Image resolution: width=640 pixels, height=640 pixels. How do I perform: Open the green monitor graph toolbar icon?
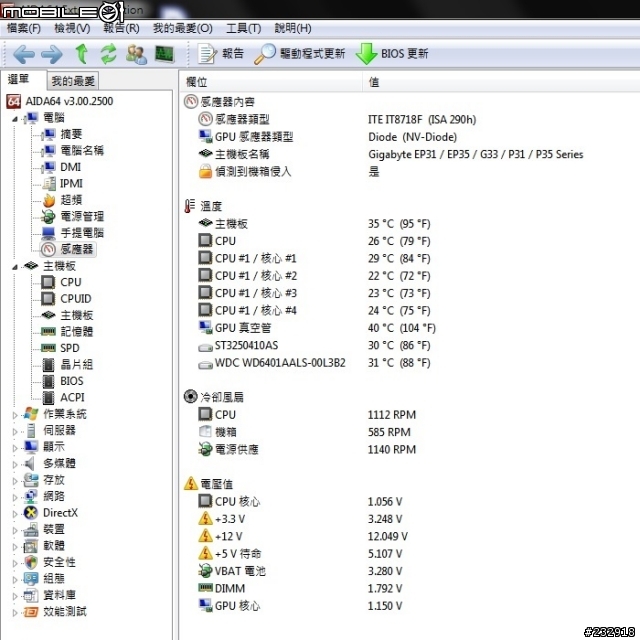(x=165, y=54)
